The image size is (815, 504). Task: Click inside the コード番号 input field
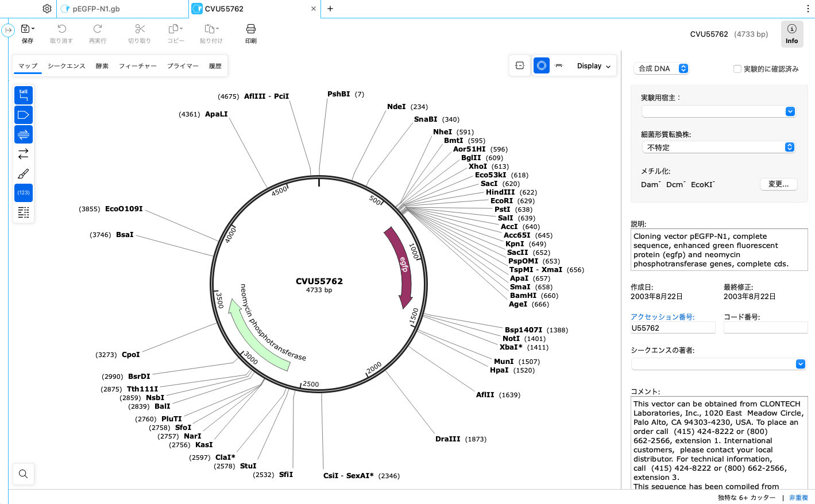click(x=765, y=327)
